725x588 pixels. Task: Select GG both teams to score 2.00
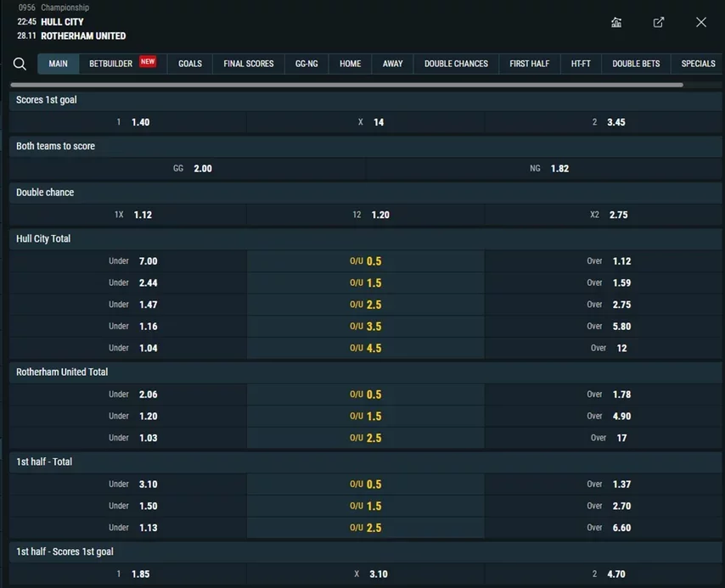(x=188, y=168)
